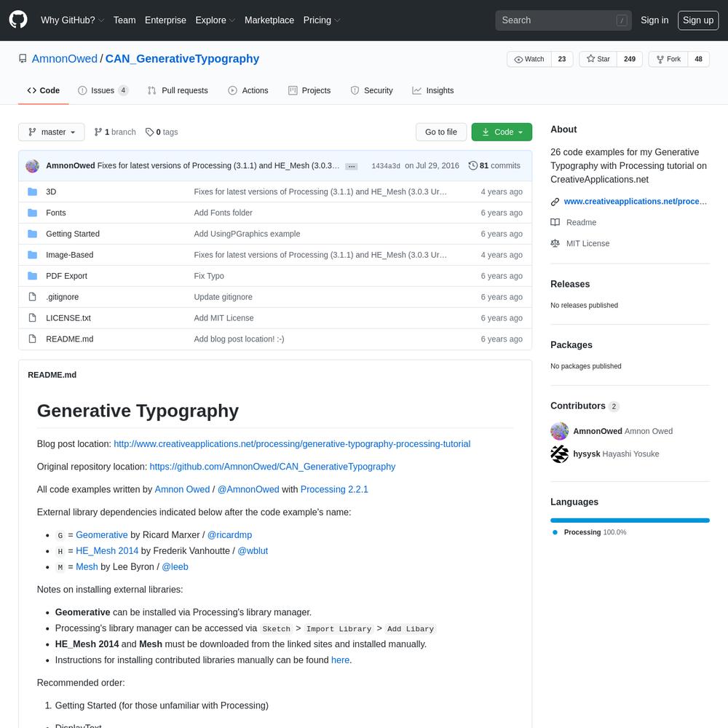This screenshot has height=728, width=728.
Task: Open Team in top navigation
Action: (124, 20)
